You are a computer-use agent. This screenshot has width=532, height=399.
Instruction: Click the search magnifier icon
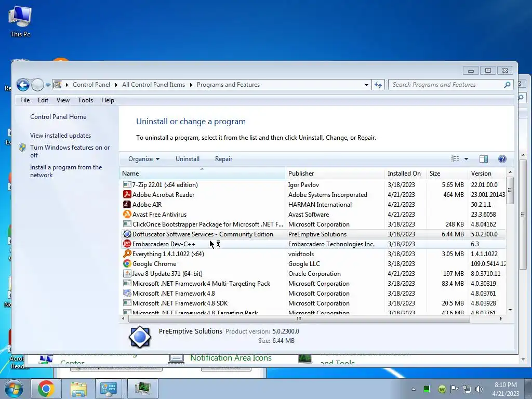point(507,85)
